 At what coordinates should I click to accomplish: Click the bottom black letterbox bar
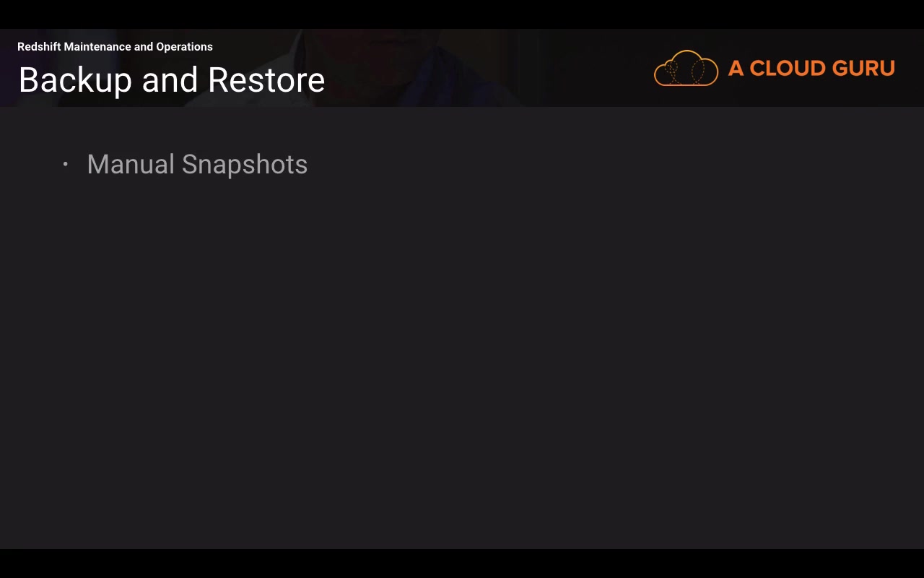point(462,564)
